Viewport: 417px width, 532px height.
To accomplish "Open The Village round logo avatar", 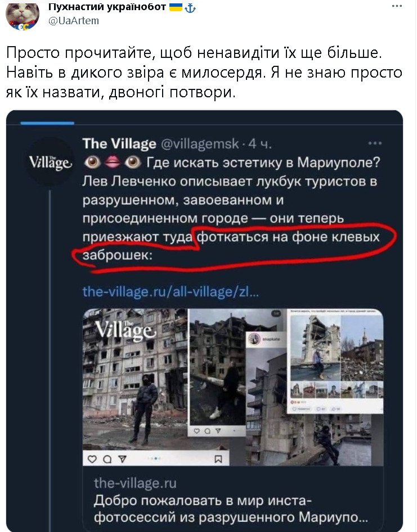I will click(50, 163).
